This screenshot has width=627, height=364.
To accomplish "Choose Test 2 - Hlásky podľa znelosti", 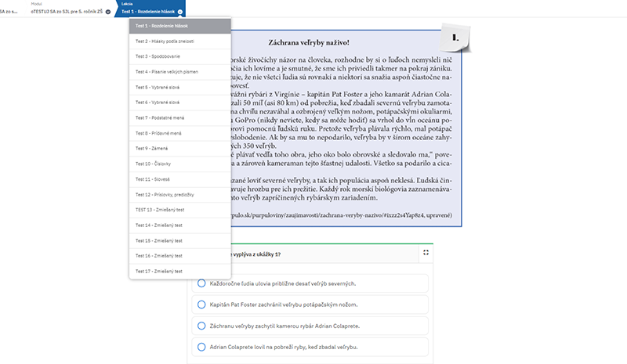I will click(x=180, y=41).
